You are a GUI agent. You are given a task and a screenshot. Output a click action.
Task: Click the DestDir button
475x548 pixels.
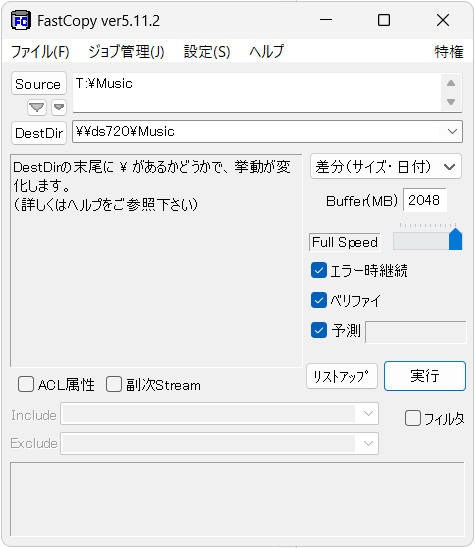38,133
